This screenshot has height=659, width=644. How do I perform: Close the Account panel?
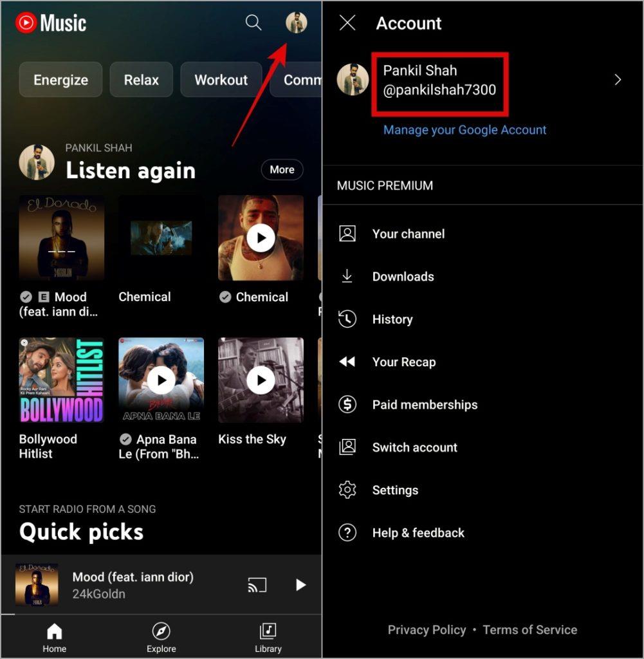point(347,23)
